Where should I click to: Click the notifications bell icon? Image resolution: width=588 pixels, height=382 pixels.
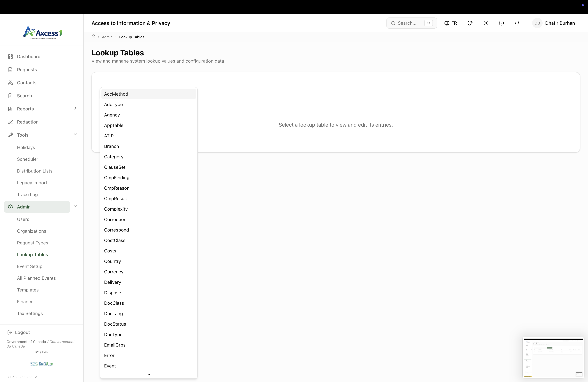pyautogui.click(x=517, y=23)
